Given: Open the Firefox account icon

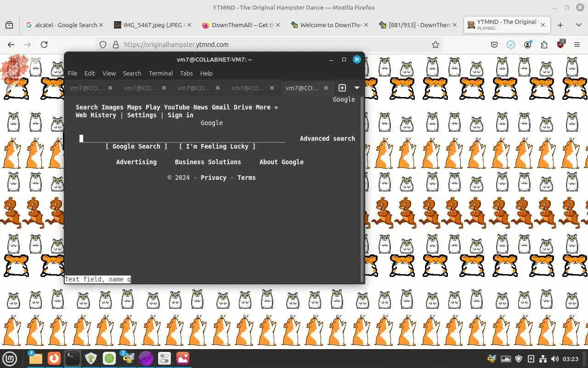Looking at the screenshot, I should point(528,45).
